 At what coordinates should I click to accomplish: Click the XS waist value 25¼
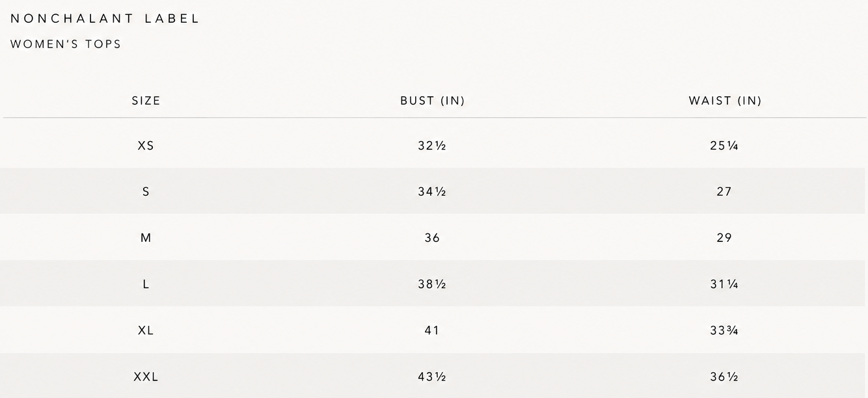724,146
